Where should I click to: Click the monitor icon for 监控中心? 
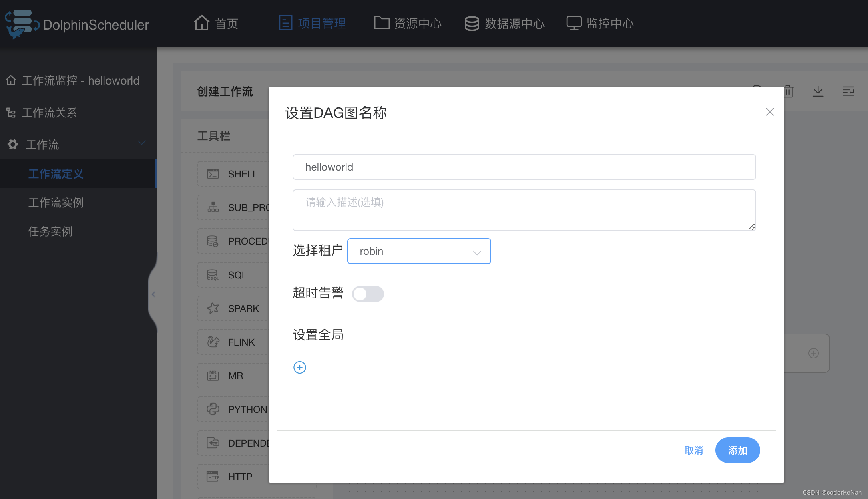pos(574,23)
